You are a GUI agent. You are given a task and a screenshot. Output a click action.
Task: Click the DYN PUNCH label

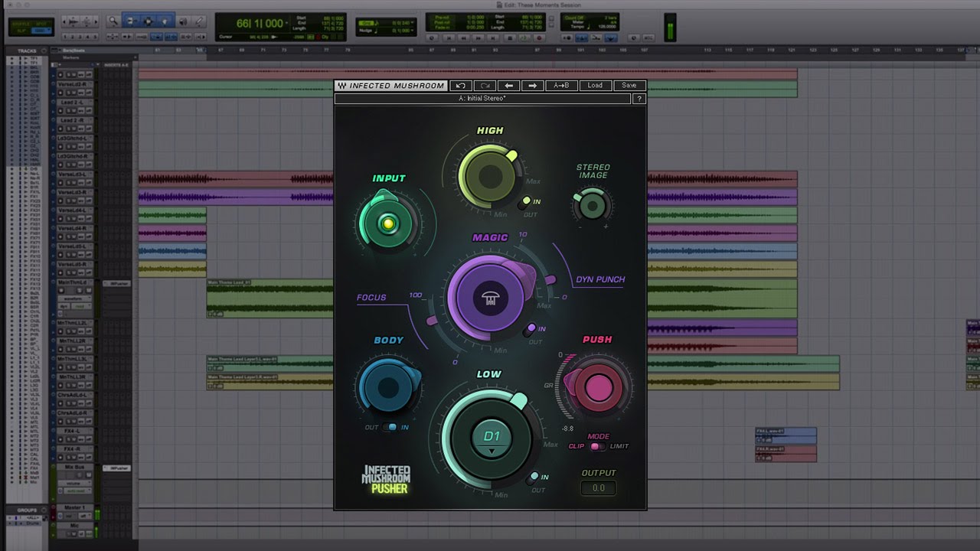(x=600, y=279)
